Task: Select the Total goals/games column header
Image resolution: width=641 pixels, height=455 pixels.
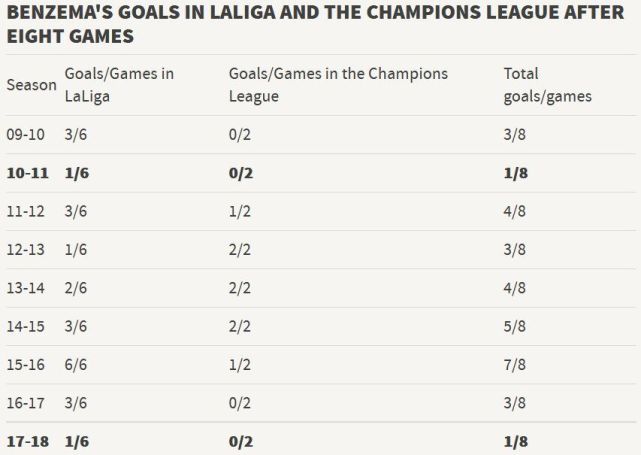Action: 547,85
